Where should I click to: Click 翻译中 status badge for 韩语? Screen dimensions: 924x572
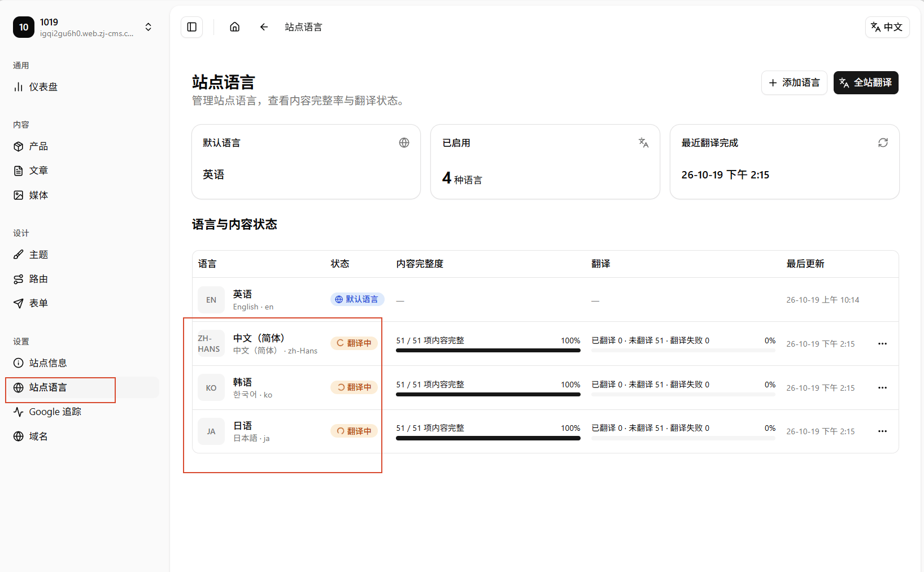(x=354, y=387)
